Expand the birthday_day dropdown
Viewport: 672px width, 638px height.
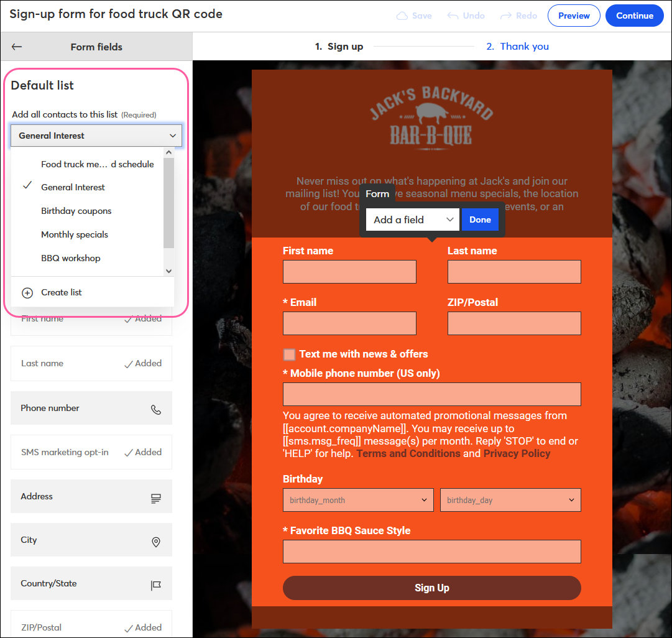510,500
